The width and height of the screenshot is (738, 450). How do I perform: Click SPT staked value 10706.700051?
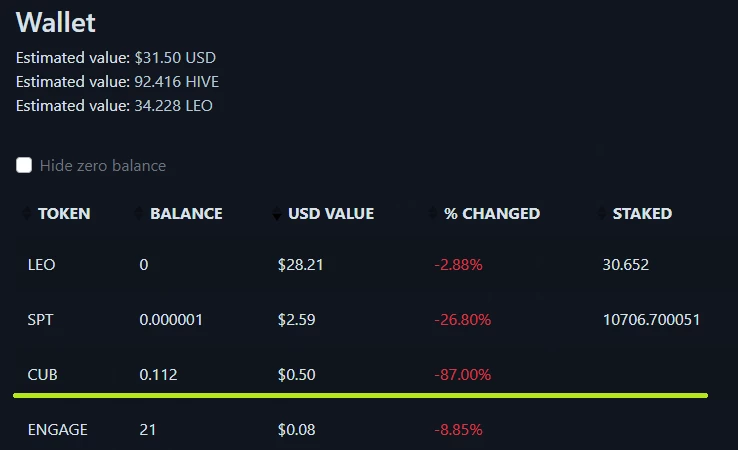pyautogui.click(x=651, y=320)
